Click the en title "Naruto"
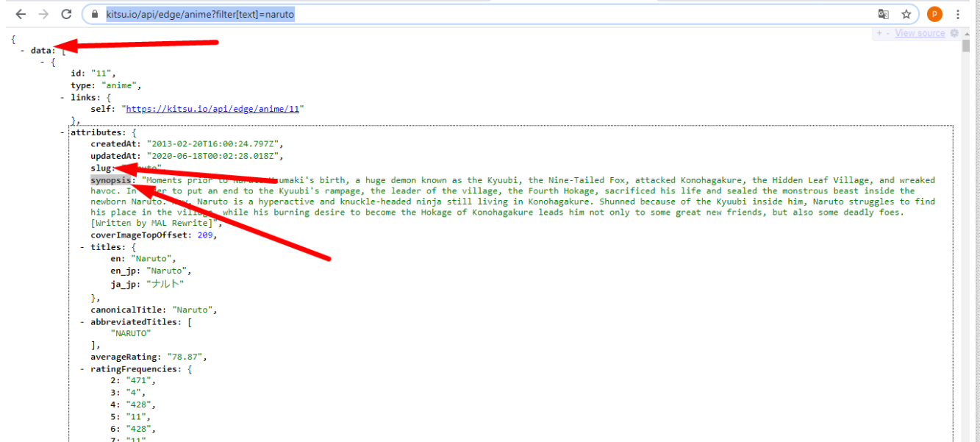The width and height of the screenshot is (980, 442). tap(151, 259)
